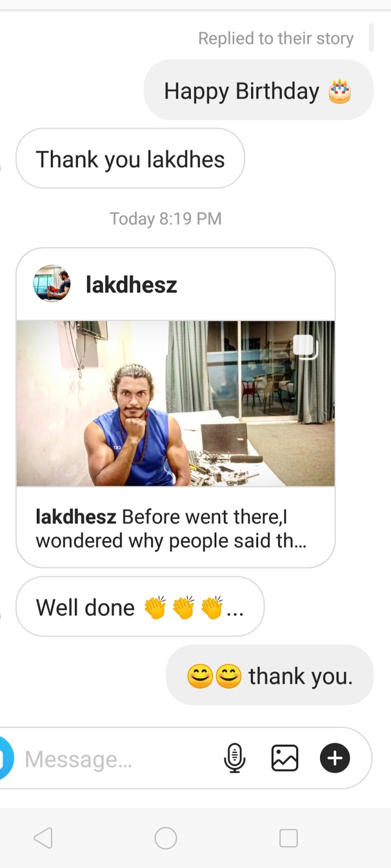The image size is (391, 868).
Task: Open the lakdhesz profile picture on the shared post
Action: (52, 283)
